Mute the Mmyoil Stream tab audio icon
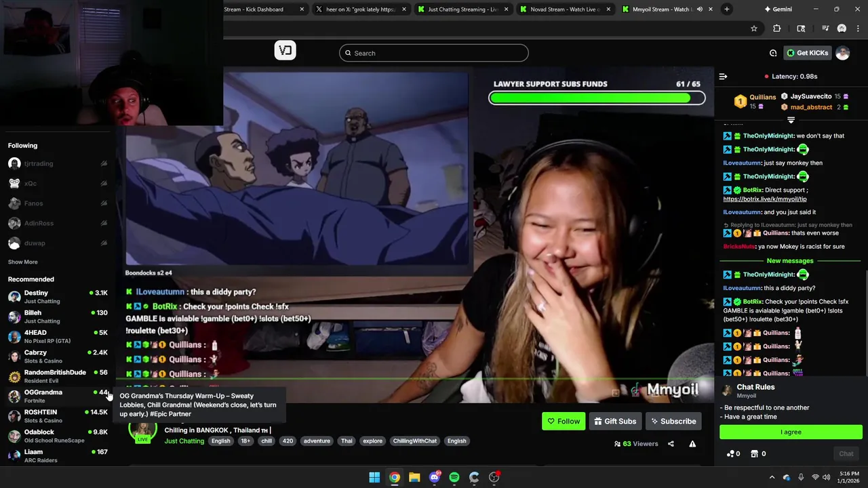Image resolution: width=868 pixels, height=488 pixels. (x=699, y=9)
